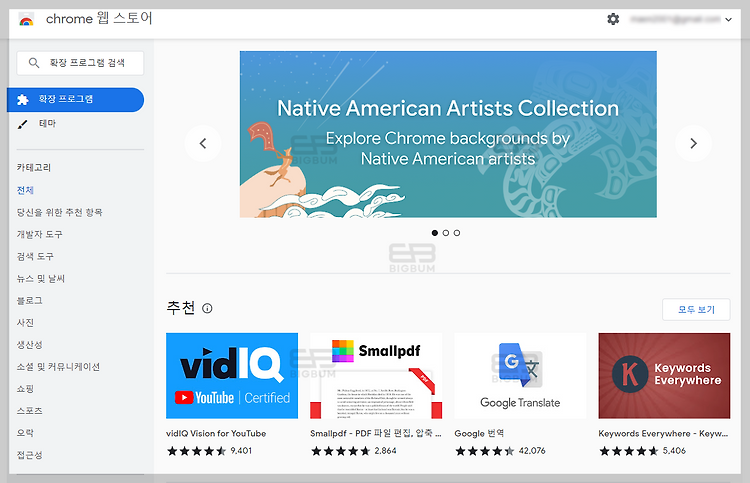
Task: Select the third carousel dot
Action: click(x=457, y=233)
